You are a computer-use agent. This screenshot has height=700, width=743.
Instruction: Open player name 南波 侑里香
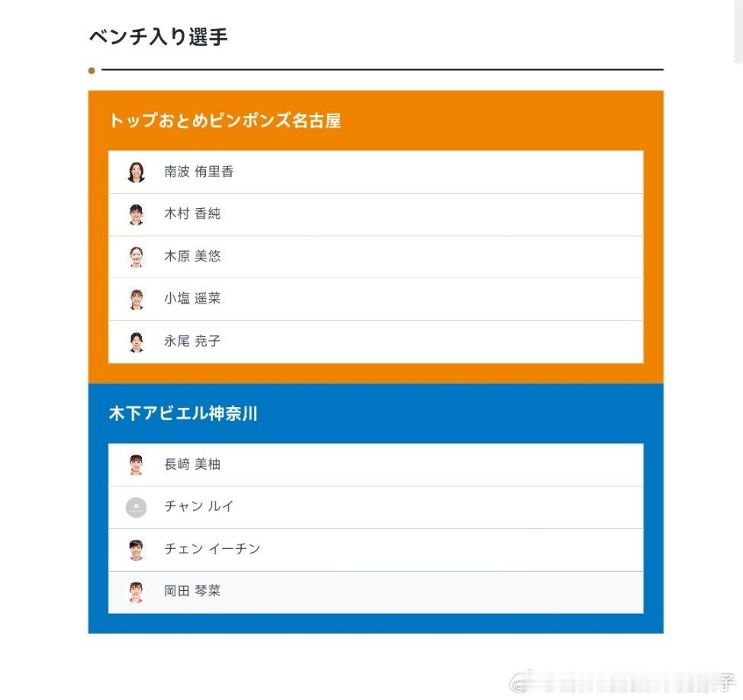click(x=198, y=172)
